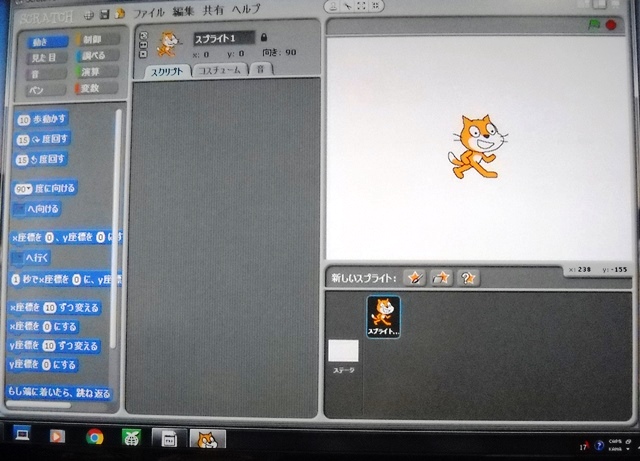The width and height of the screenshot is (640, 461).
Task: Select the 動き block category
Action: click(x=47, y=42)
